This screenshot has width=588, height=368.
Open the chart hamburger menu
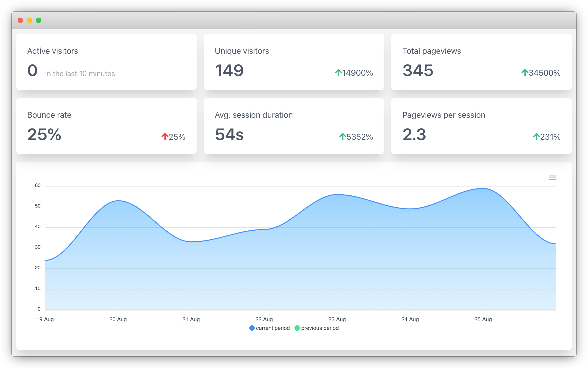tap(553, 178)
